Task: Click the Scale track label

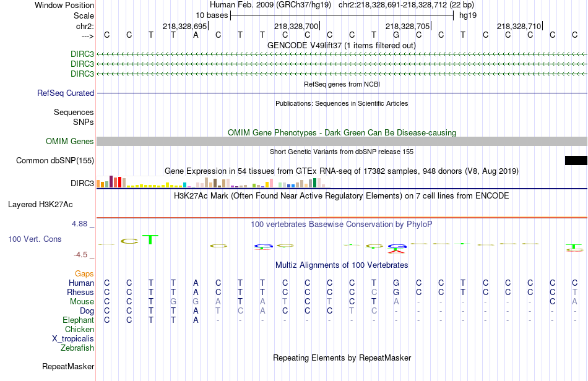Action: tap(84, 15)
